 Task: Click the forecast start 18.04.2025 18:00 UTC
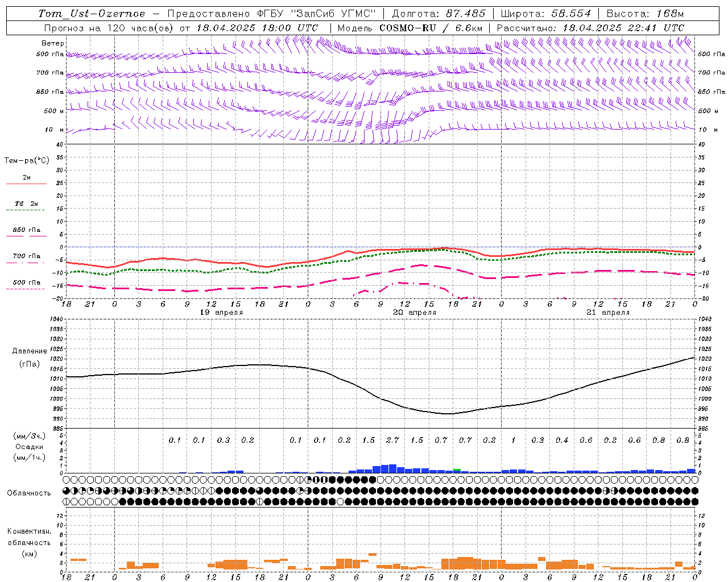pos(257,28)
